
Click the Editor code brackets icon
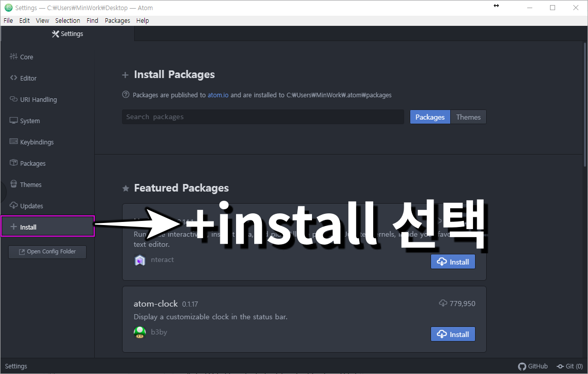click(x=14, y=78)
